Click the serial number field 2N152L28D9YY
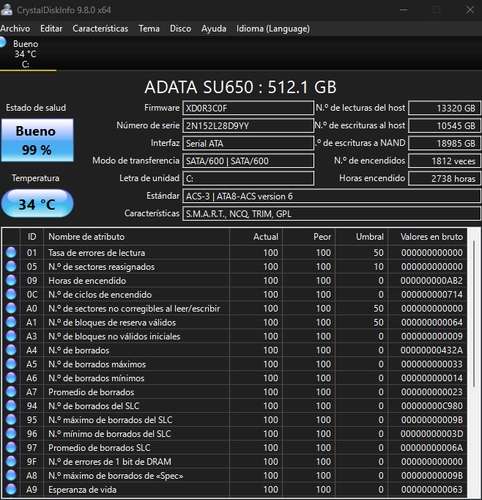Screen dimensions: 482x500 [248, 126]
